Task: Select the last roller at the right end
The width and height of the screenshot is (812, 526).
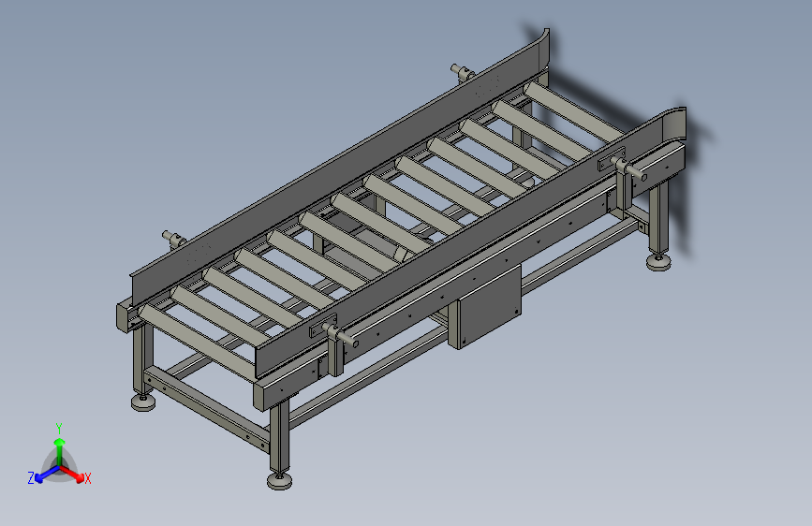Action: click(x=572, y=110)
